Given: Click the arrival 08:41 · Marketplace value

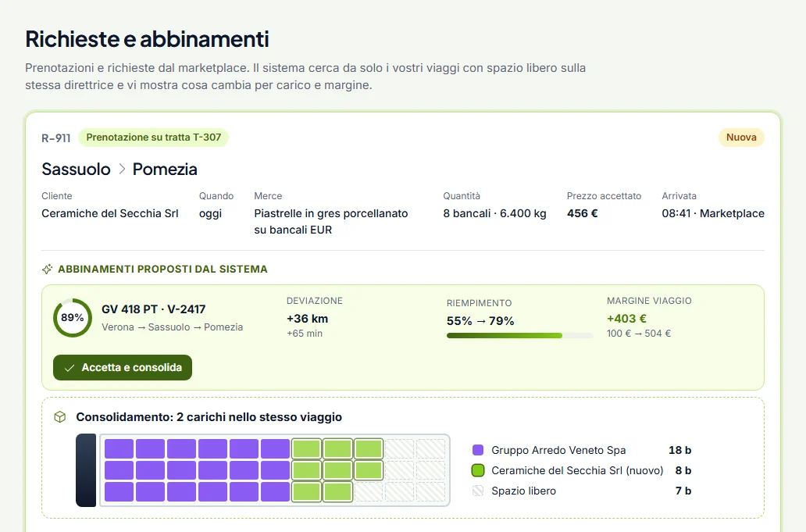Looking at the screenshot, I should [713, 213].
